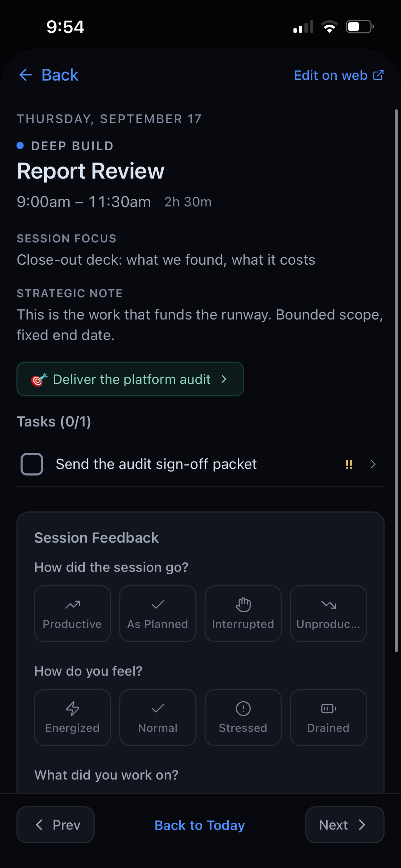Pick the Unproductive trending-down icon
This screenshot has height=868, width=401.
(329, 605)
